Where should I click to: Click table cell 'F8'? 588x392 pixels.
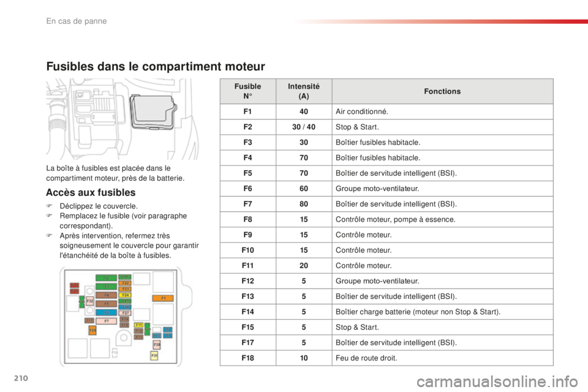[248, 219]
